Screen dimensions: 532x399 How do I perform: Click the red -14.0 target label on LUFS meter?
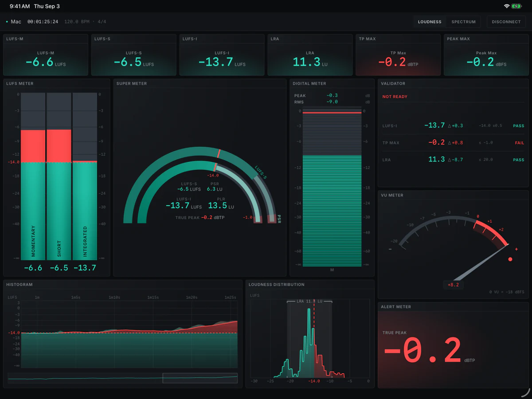click(x=13, y=162)
